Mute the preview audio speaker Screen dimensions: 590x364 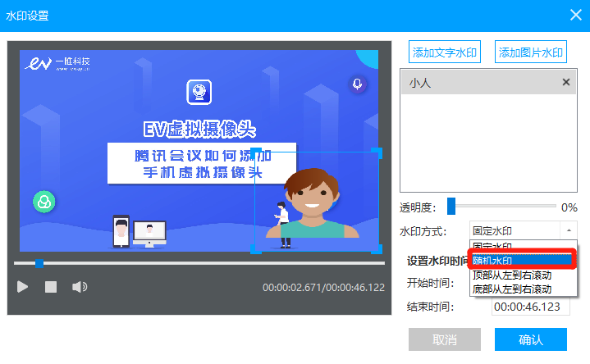coord(80,287)
